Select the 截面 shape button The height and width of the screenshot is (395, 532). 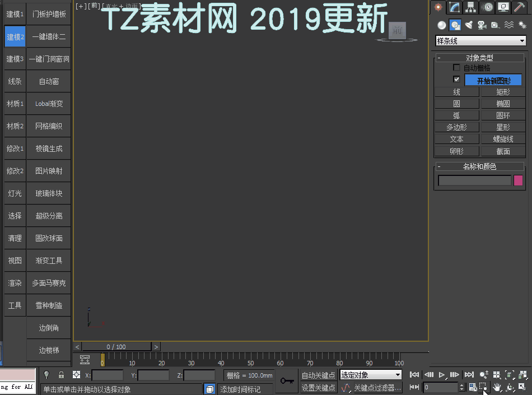503,151
